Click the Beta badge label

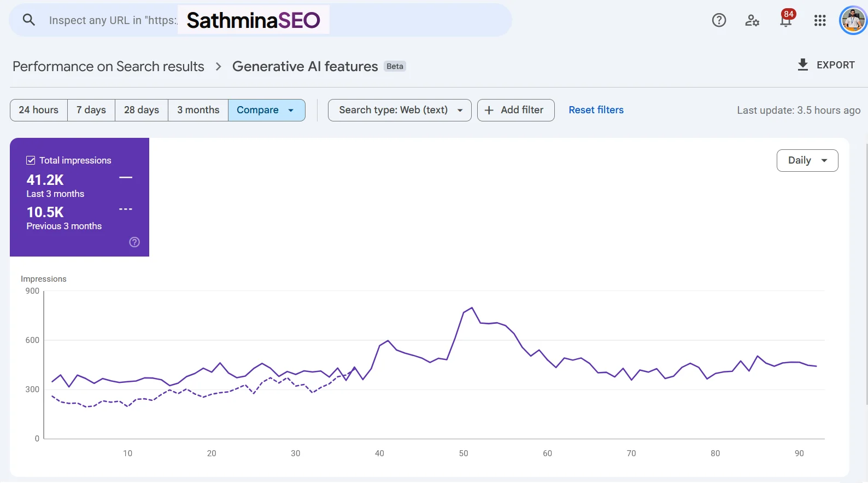(x=395, y=66)
